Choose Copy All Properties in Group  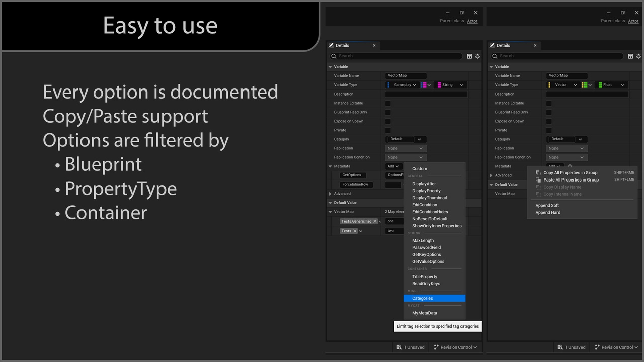571,172
